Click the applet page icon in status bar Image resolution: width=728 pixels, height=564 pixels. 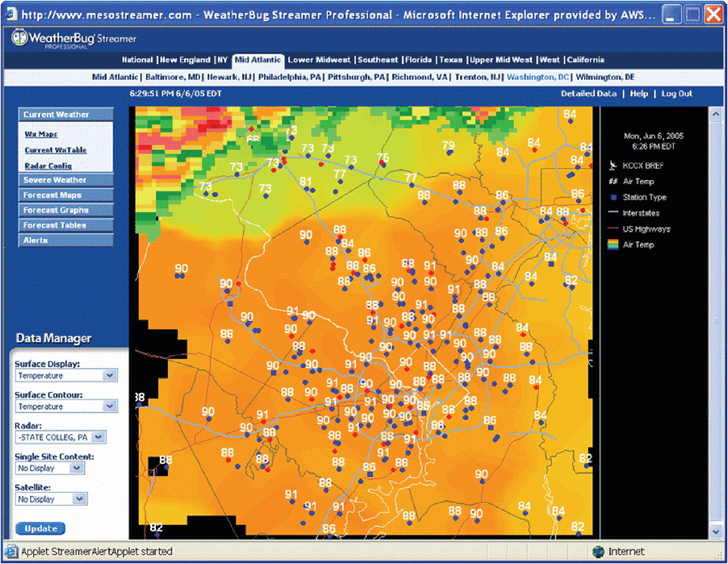point(11,551)
